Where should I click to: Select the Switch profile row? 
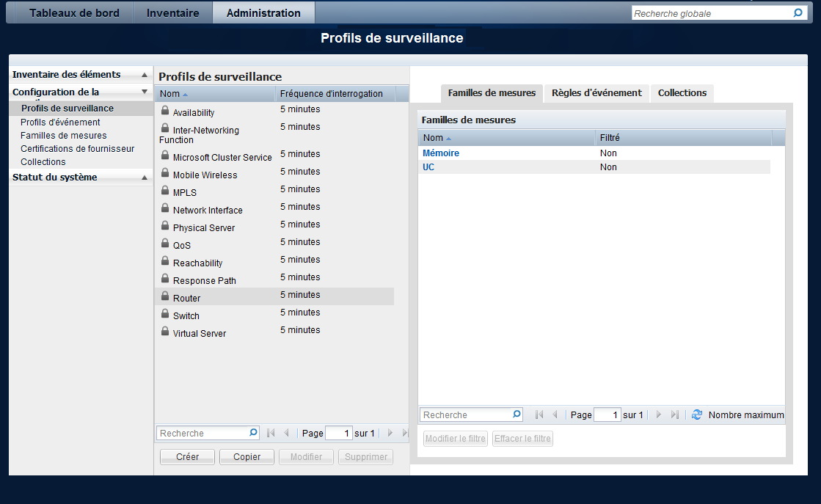(x=275, y=314)
